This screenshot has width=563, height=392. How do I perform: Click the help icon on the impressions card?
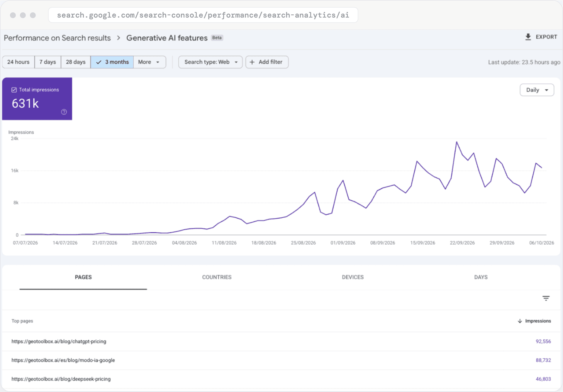pos(64,112)
